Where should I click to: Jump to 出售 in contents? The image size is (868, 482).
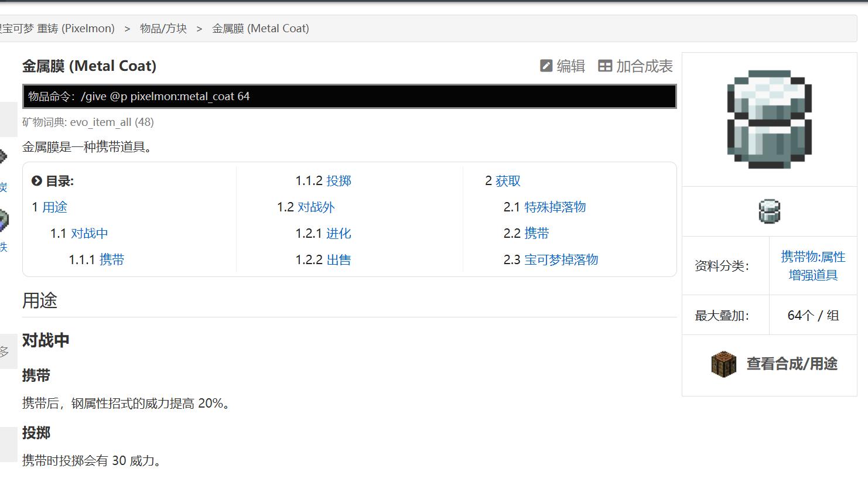pos(339,260)
